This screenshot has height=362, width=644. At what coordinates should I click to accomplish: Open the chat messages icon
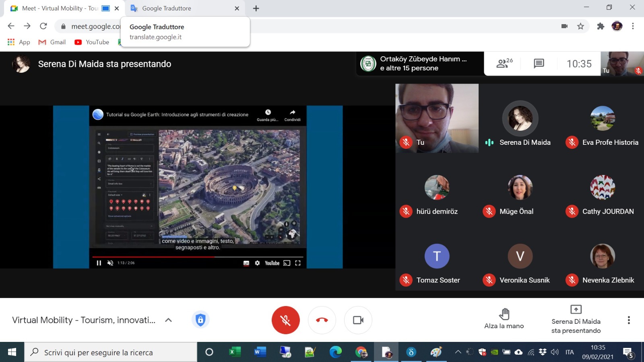click(539, 63)
